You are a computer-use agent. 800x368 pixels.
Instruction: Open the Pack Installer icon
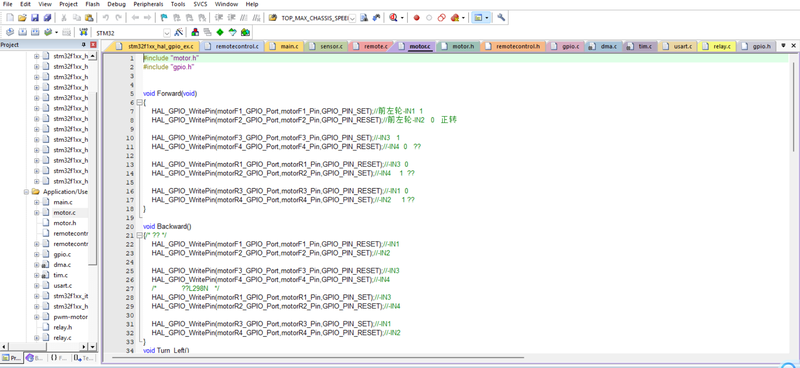point(245,32)
